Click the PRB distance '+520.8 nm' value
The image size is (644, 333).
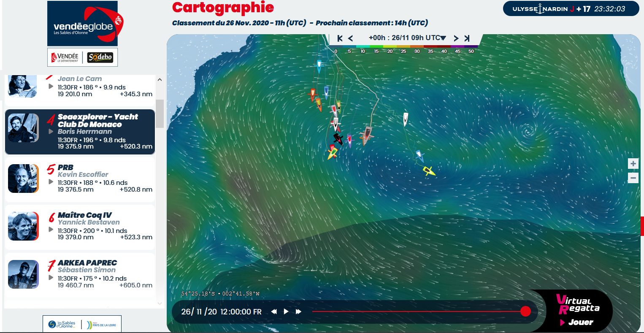coord(136,190)
